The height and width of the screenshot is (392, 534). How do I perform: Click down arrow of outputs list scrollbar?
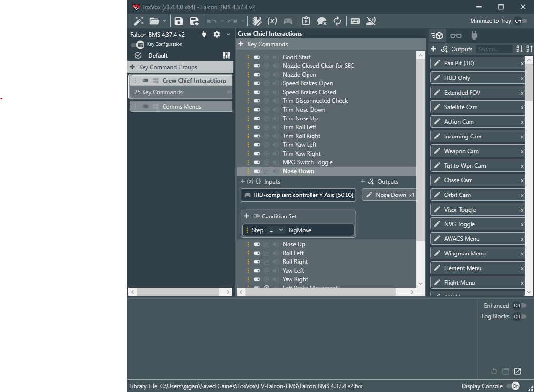click(529, 292)
